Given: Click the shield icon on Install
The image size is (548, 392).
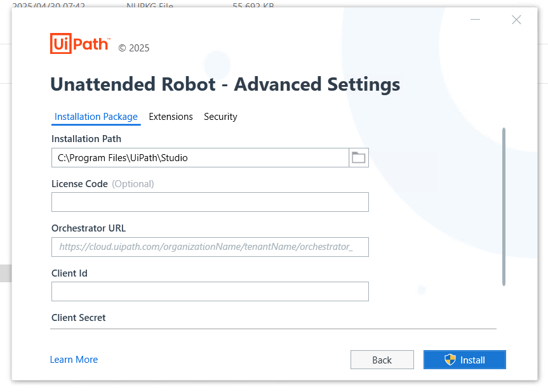Looking at the screenshot, I should click(x=450, y=360).
